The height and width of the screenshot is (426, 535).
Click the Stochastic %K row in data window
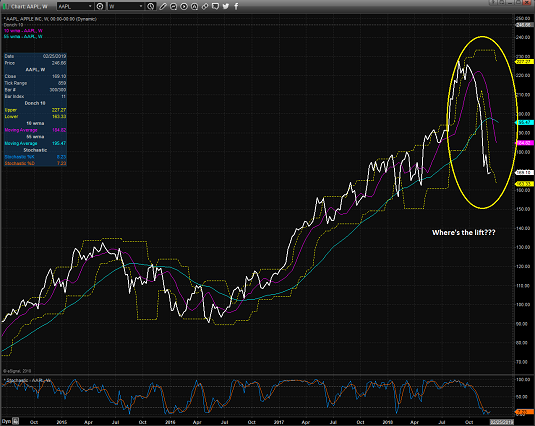tap(35, 157)
